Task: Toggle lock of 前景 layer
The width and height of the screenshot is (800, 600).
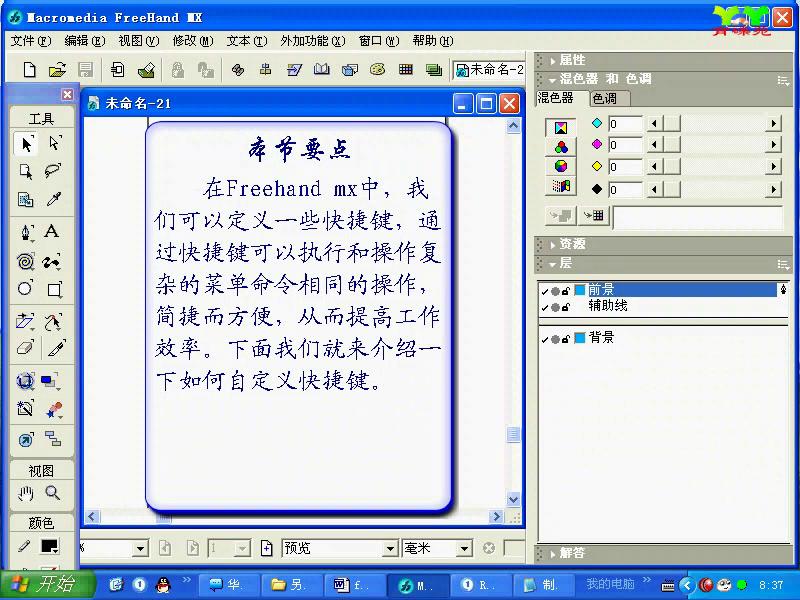Action: 565,291
